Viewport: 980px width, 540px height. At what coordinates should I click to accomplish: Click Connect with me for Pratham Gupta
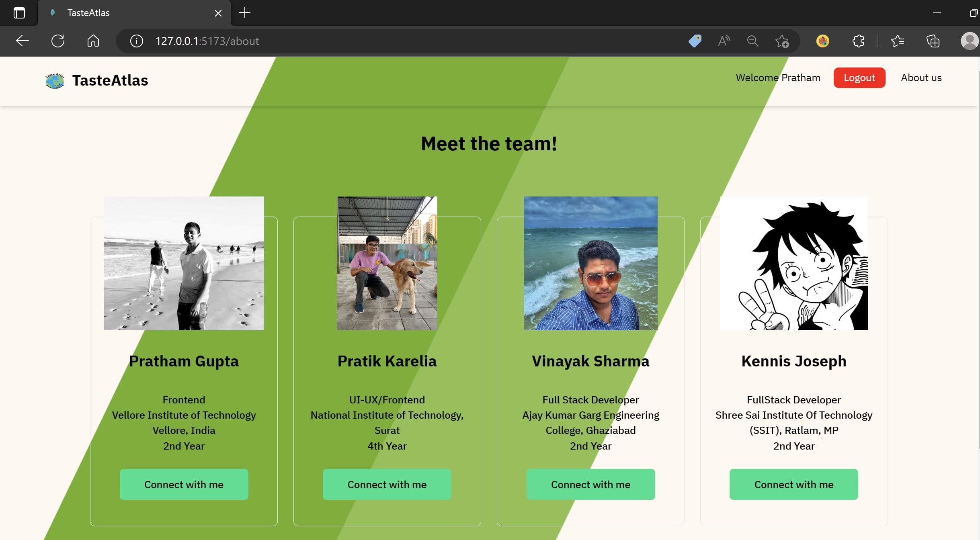pos(184,485)
